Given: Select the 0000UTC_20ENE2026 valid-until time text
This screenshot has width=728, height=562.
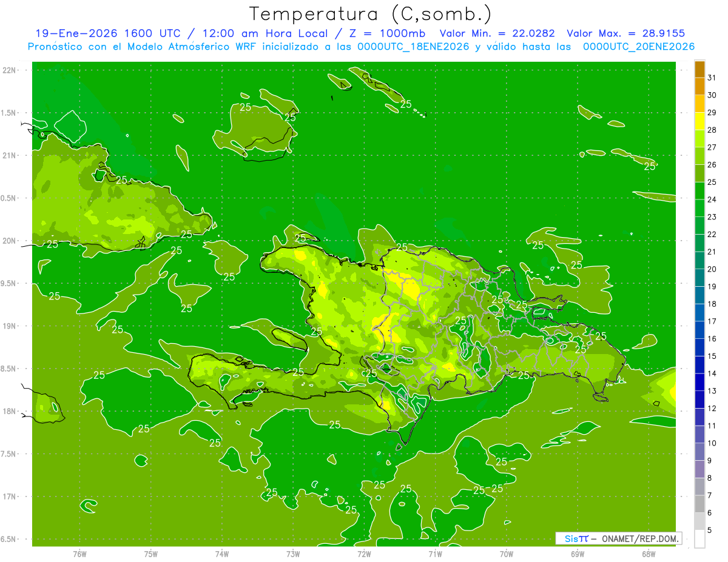Looking at the screenshot, I should coord(638,47).
